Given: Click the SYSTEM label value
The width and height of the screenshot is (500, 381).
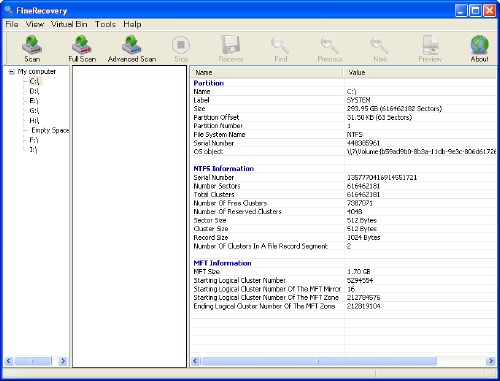Looking at the screenshot, I should (358, 100).
